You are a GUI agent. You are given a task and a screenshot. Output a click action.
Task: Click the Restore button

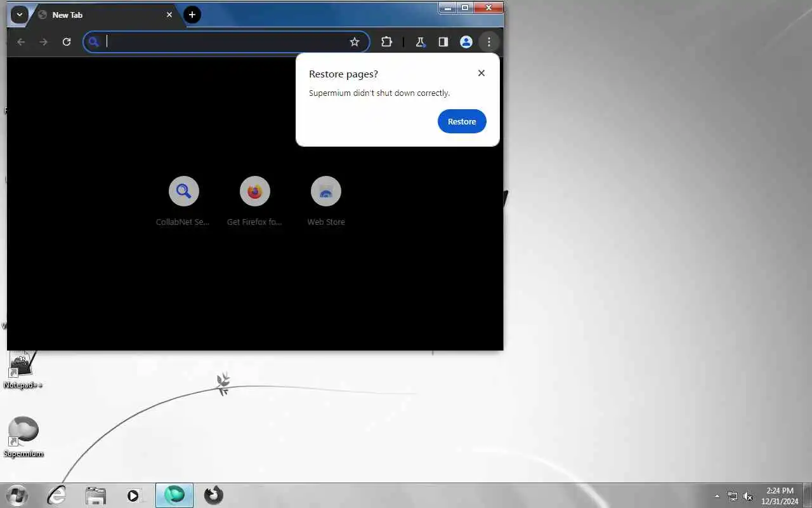462,121
